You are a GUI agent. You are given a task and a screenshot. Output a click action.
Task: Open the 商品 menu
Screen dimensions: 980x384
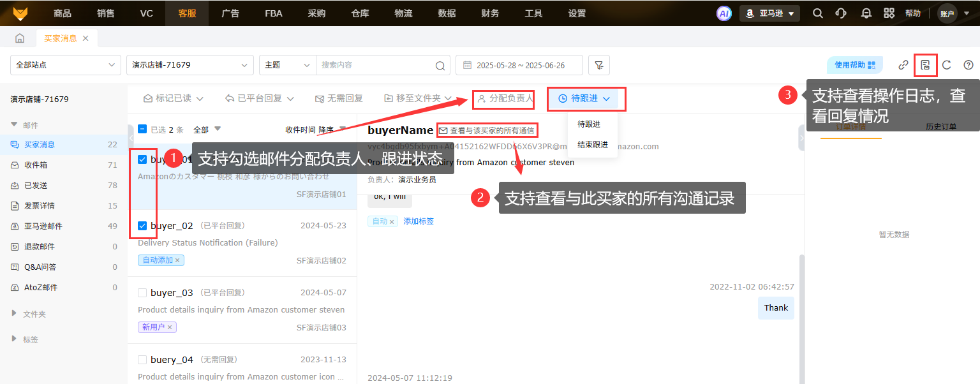[x=63, y=13]
